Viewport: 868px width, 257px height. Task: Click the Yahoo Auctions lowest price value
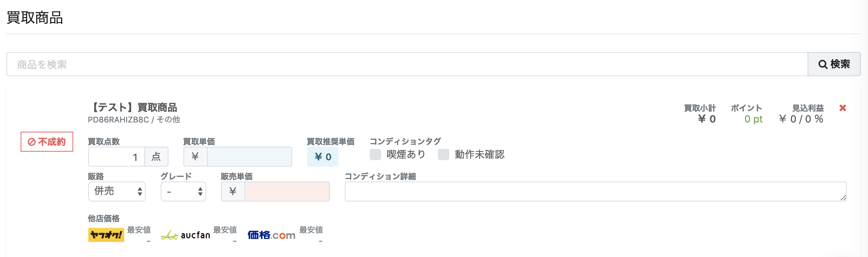point(149,241)
